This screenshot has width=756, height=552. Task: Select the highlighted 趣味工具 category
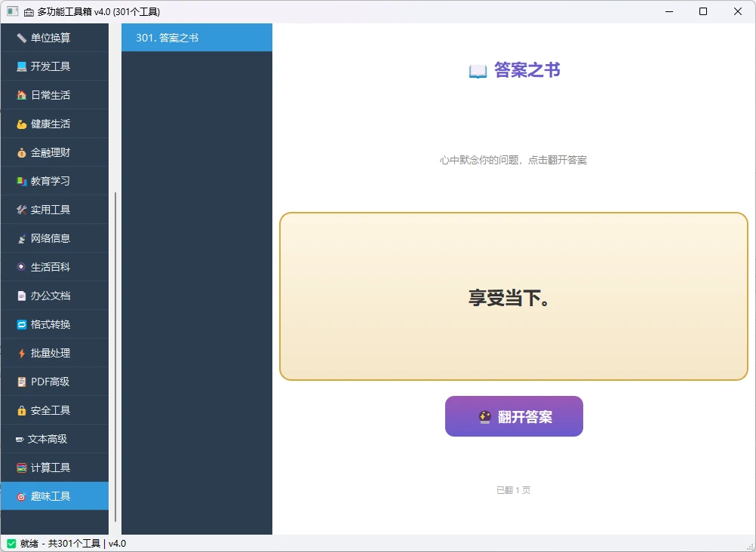(54, 496)
